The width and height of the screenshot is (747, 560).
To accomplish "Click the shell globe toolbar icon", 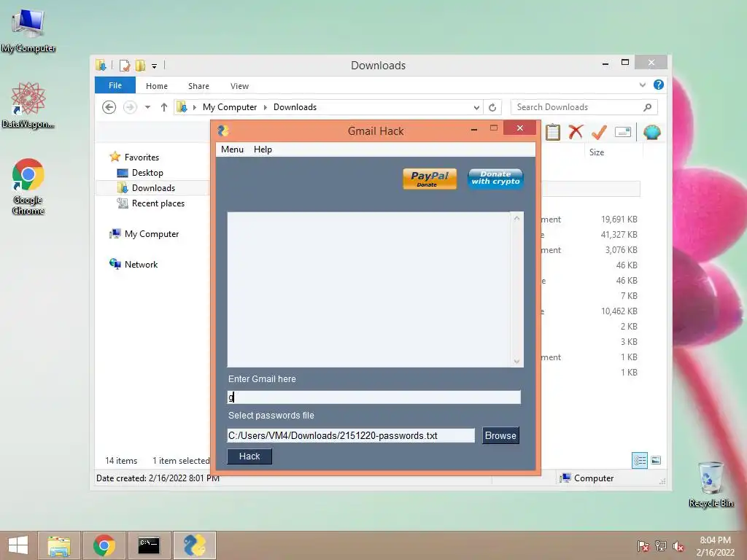I will click(651, 132).
